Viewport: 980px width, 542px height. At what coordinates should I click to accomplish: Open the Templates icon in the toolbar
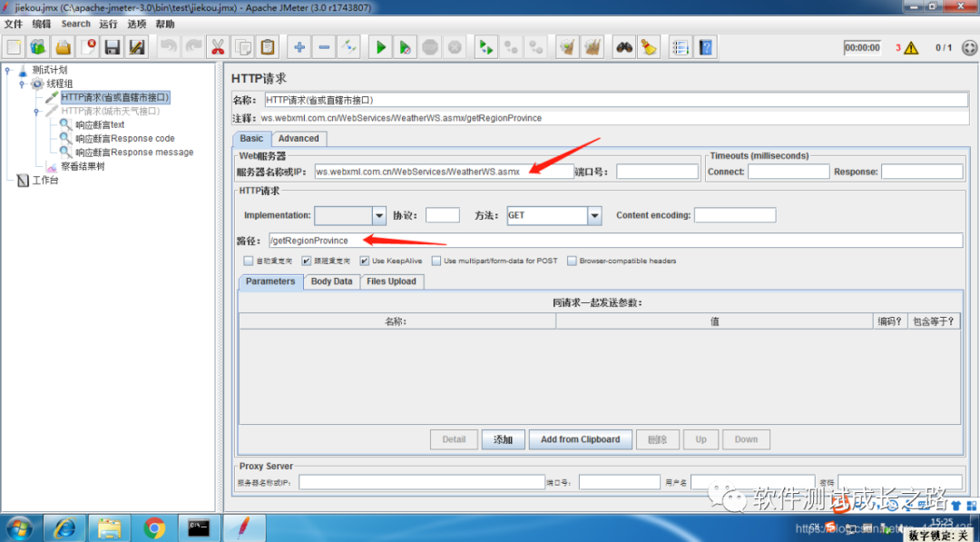[39, 47]
